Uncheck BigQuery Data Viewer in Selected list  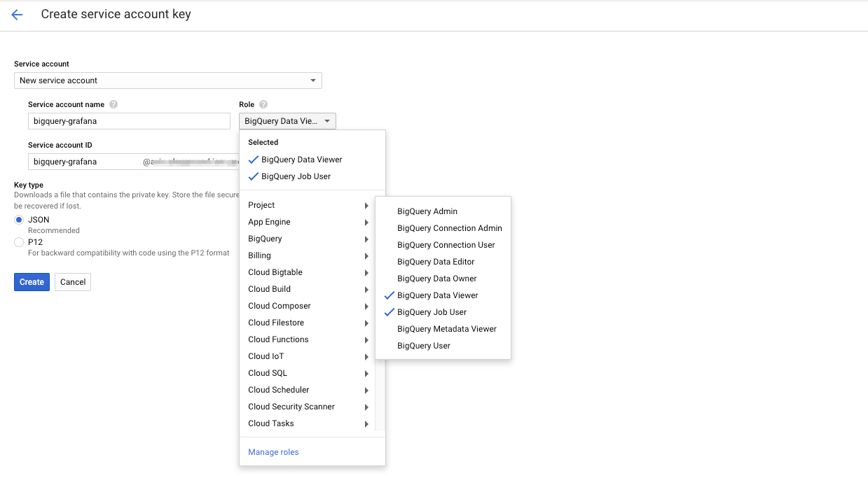(x=312, y=160)
